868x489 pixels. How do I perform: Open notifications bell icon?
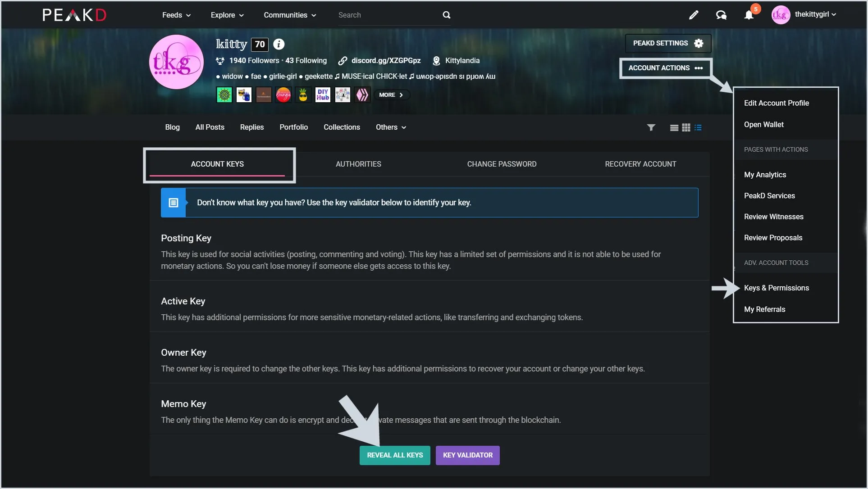749,15
